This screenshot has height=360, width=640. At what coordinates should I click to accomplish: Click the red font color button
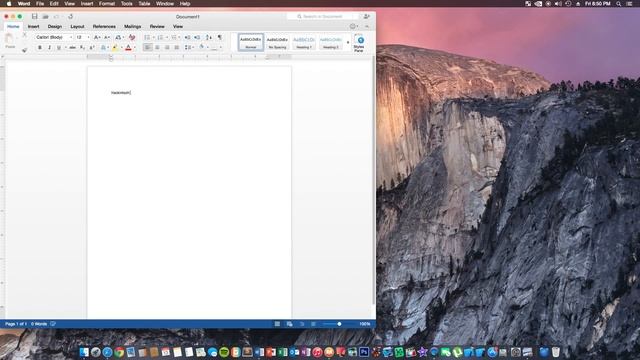(128, 48)
